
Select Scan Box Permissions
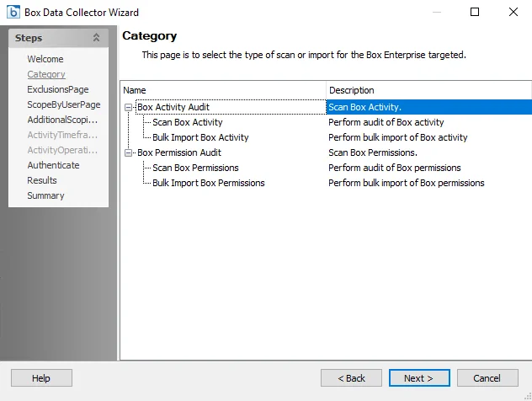click(195, 168)
